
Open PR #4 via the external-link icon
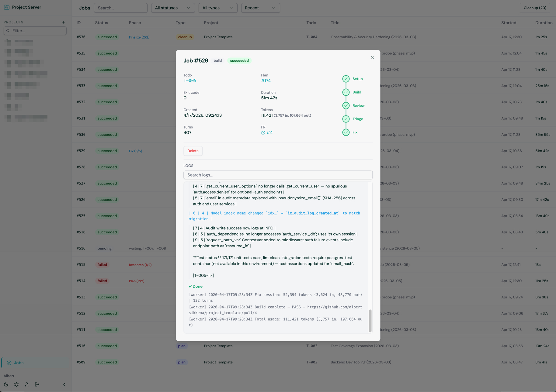tap(263, 132)
